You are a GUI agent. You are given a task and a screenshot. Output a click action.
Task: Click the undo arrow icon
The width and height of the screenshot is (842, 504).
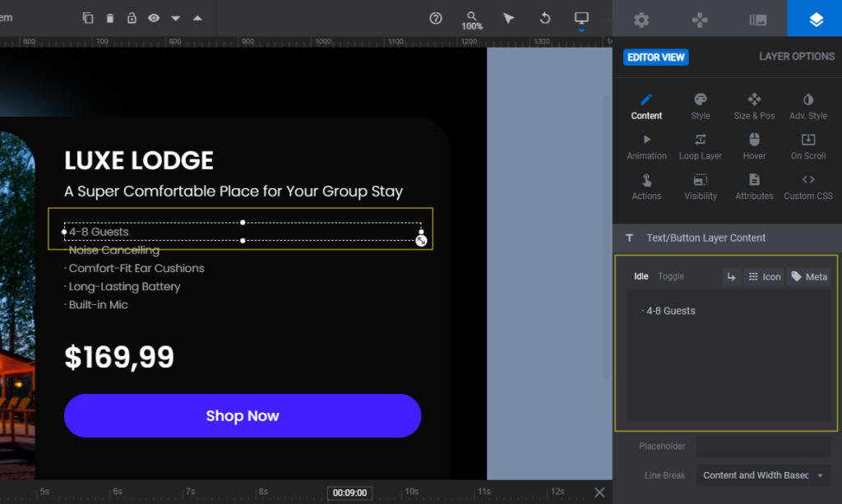coord(544,17)
